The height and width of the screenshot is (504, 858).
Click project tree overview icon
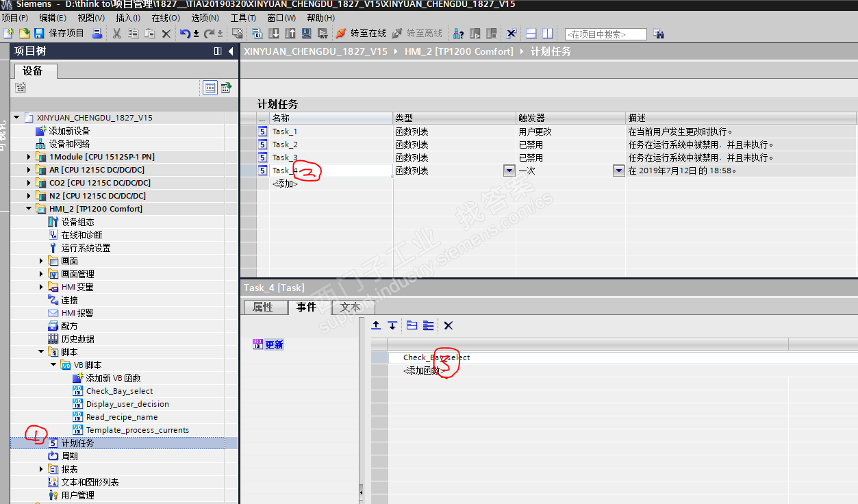(225, 88)
